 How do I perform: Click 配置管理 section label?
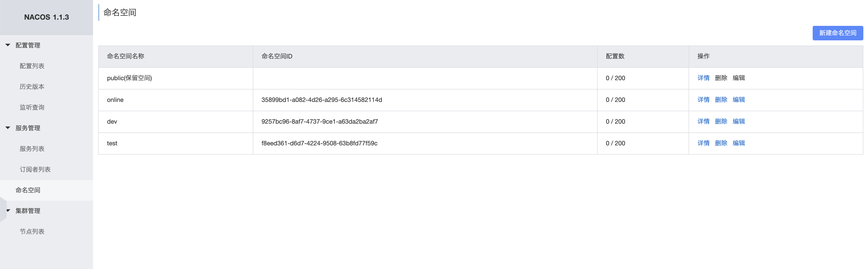coord(28,45)
